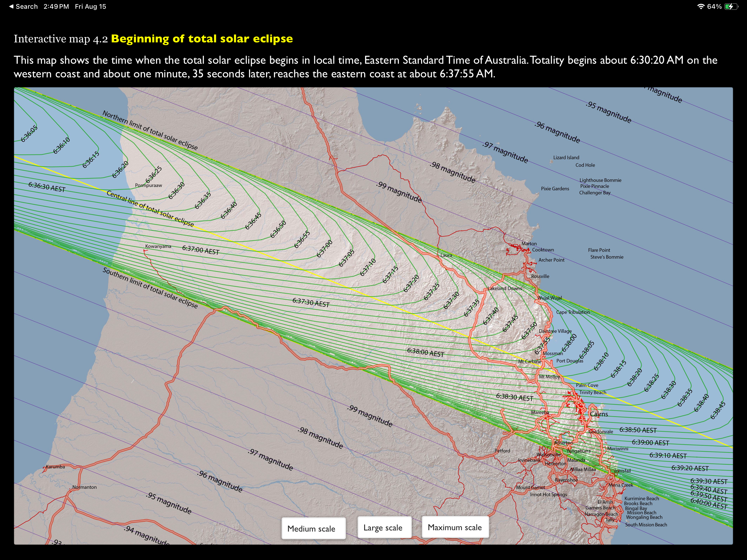The image size is (747, 560).
Task: Tap the Port Douglas label
Action: [570, 361]
